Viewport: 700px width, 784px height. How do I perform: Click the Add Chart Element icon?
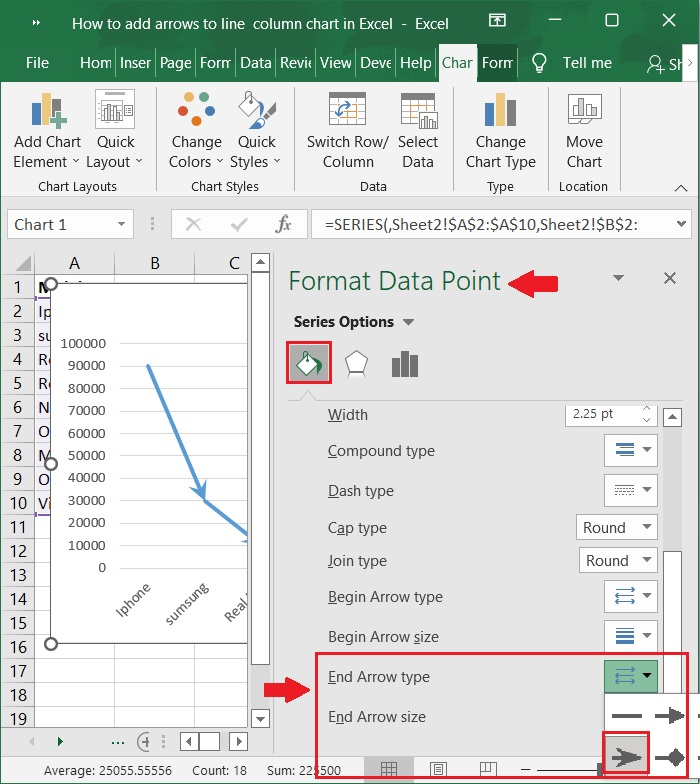(47, 111)
